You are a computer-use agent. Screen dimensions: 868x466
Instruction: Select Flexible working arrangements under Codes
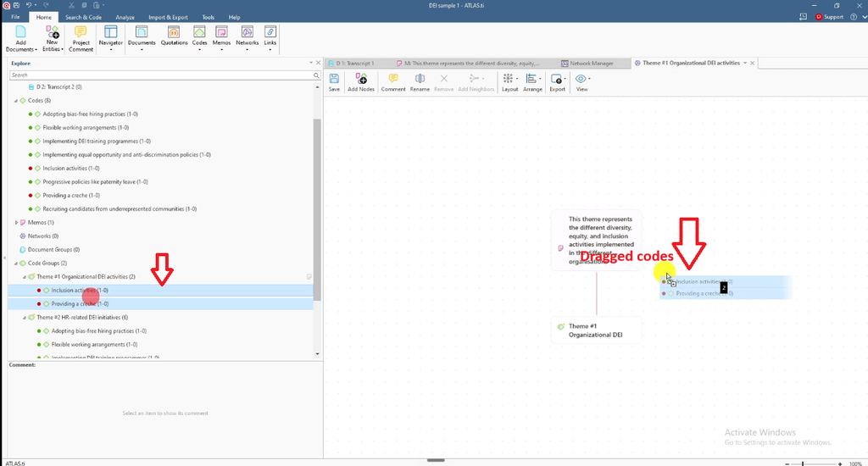(86, 128)
